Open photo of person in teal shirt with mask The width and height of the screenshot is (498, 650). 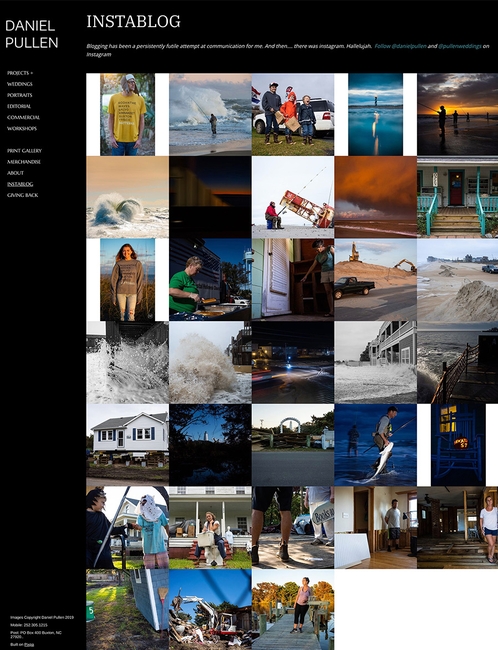click(127, 528)
